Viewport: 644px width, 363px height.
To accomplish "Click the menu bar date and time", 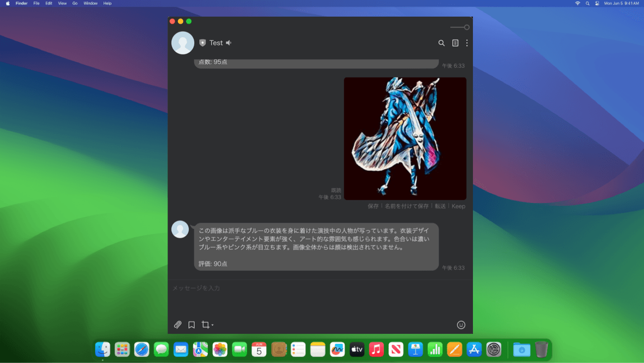I will coord(621,3).
